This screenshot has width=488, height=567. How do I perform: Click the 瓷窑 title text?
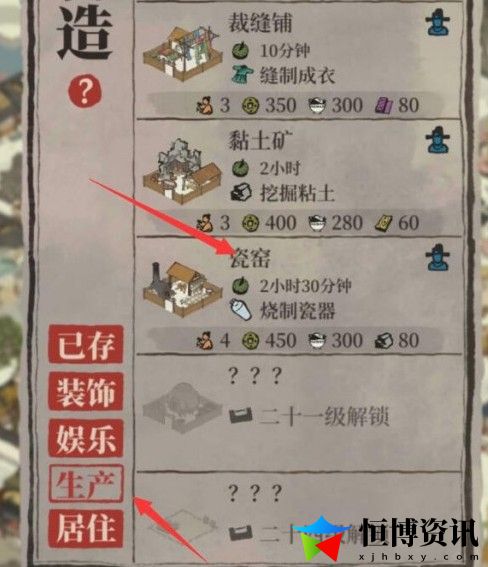pos(250,258)
